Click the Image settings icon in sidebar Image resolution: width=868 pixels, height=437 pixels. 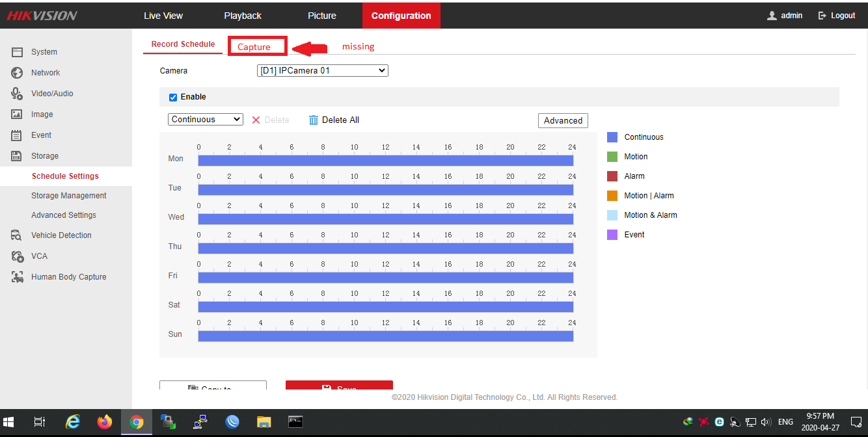[x=18, y=114]
